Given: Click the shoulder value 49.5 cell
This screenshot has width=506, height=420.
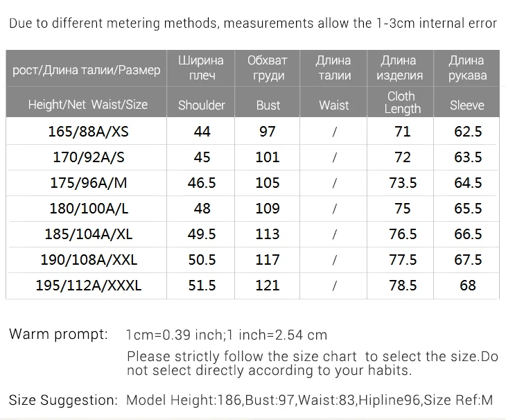Looking at the screenshot, I should pyautogui.click(x=202, y=234).
